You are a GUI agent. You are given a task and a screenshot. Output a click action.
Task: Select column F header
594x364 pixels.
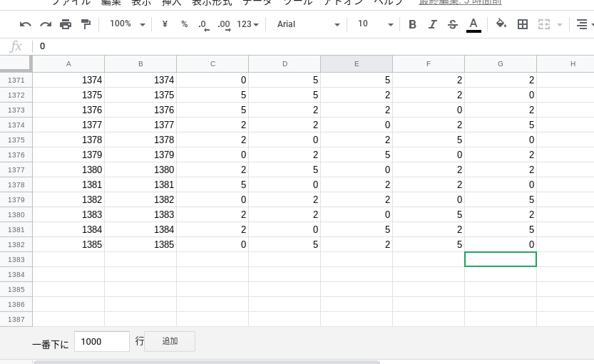[429, 64]
